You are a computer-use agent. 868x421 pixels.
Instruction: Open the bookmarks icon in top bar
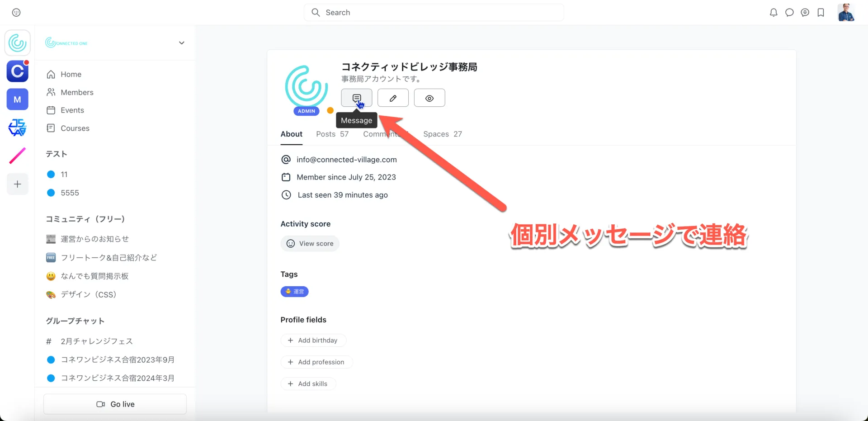tap(821, 13)
